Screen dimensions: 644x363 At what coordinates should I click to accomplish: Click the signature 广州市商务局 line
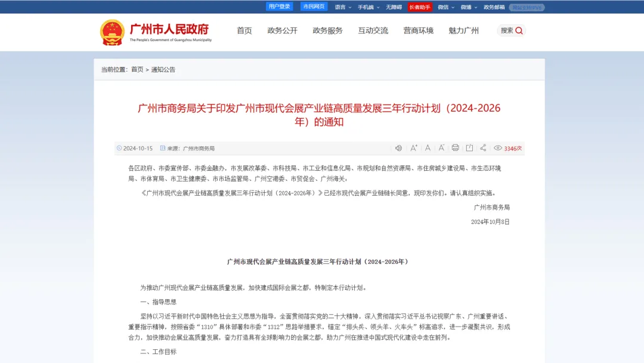pyautogui.click(x=491, y=207)
